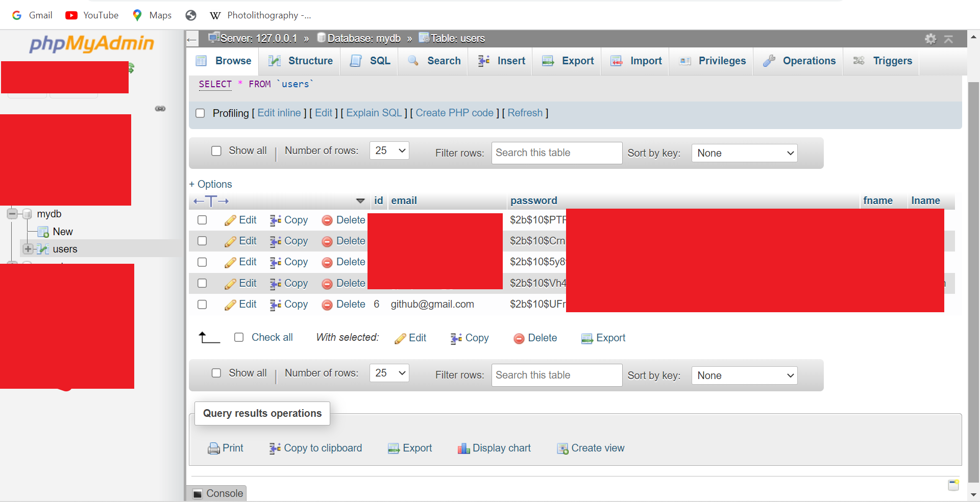Click the Create view icon
This screenshot has width=980, height=502.
[562, 448]
